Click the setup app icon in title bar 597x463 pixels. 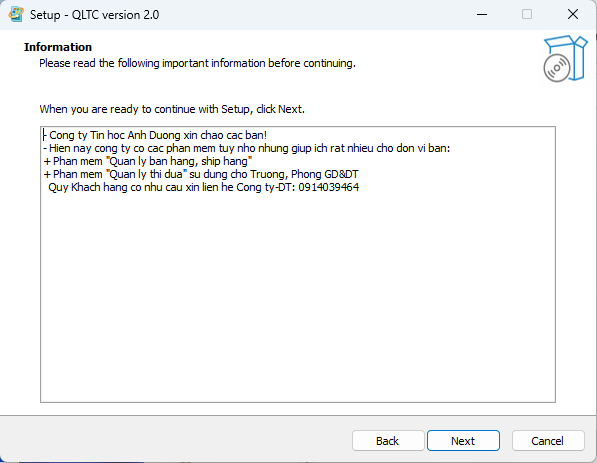tap(16, 14)
